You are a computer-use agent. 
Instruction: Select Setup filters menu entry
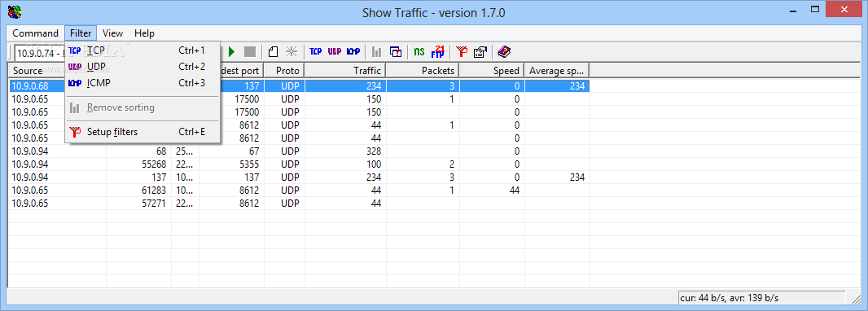[142, 132]
